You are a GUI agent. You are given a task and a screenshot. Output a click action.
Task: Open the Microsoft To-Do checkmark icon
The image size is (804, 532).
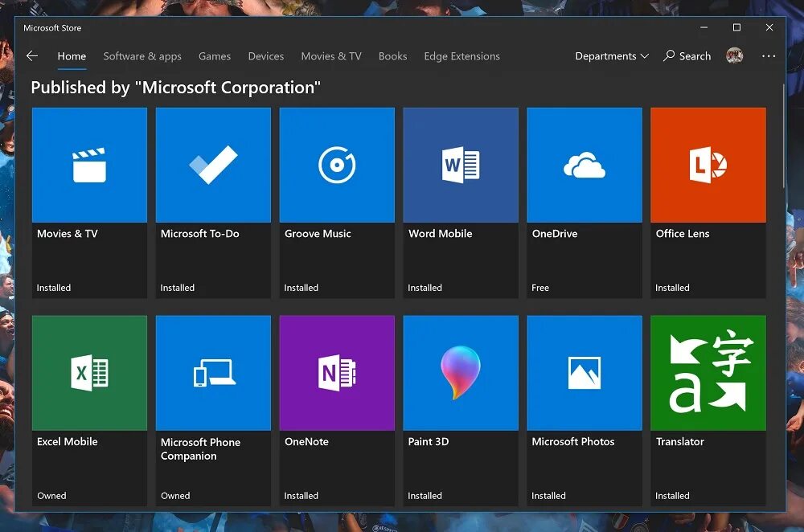[x=213, y=165]
